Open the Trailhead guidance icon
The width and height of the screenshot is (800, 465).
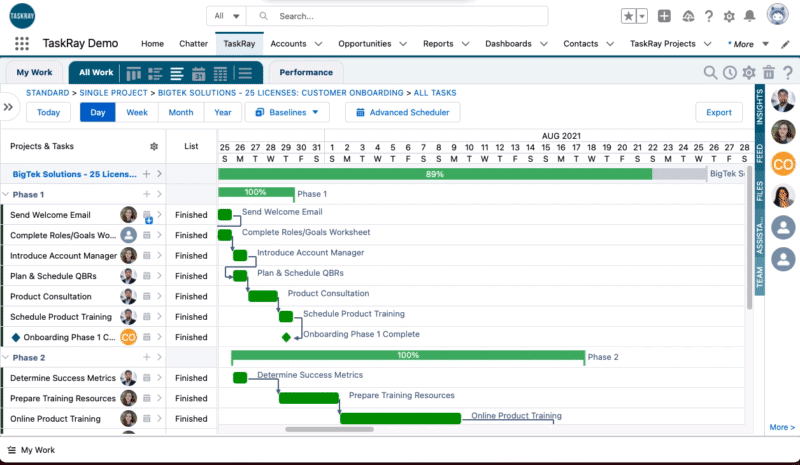[688, 16]
